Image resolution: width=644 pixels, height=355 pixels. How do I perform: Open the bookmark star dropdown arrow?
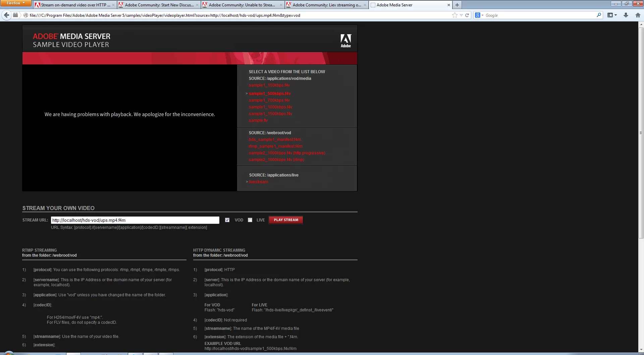(461, 15)
